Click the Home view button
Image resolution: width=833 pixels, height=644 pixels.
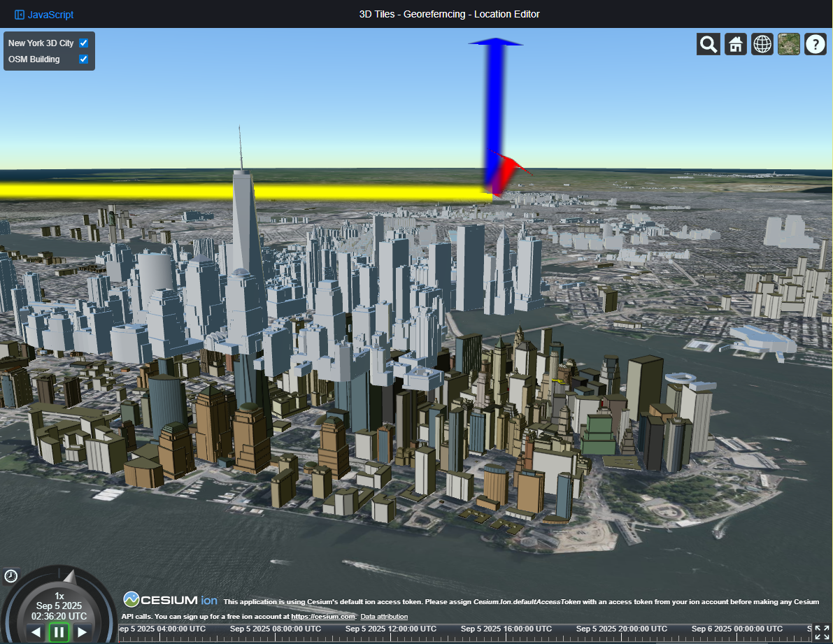coord(735,44)
